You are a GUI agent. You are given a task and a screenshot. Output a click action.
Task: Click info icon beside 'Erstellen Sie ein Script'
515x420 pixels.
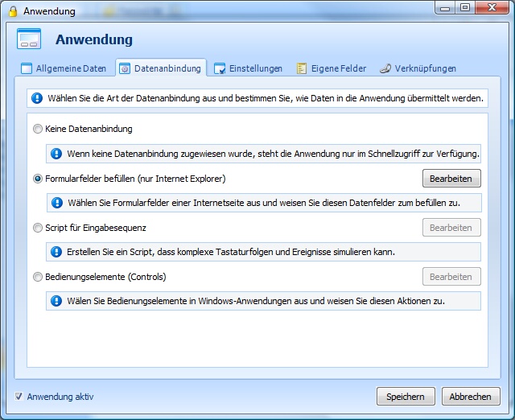56,252
